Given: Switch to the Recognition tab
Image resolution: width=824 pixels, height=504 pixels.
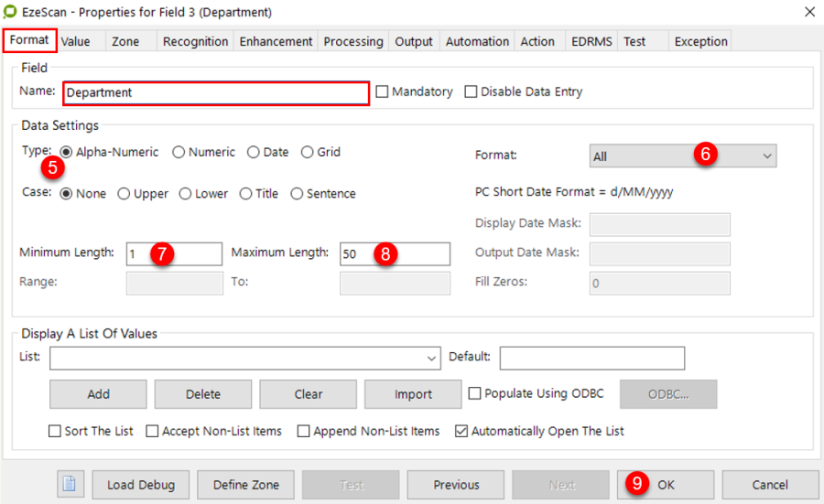Looking at the screenshot, I should point(196,41).
